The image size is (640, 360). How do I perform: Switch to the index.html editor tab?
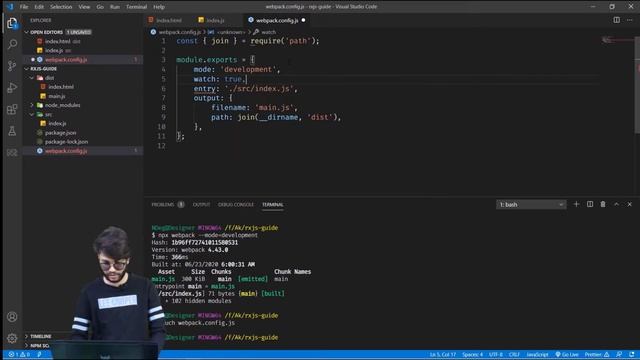(x=169, y=20)
